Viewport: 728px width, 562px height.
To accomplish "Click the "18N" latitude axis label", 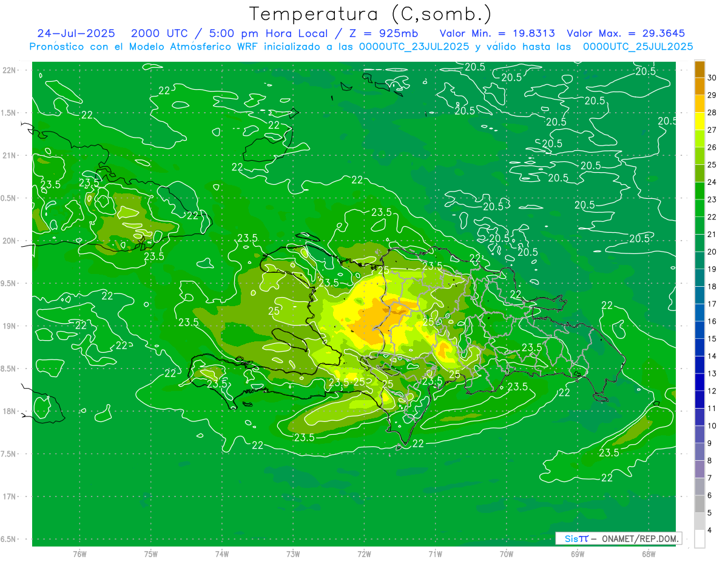I will coord(10,411).
